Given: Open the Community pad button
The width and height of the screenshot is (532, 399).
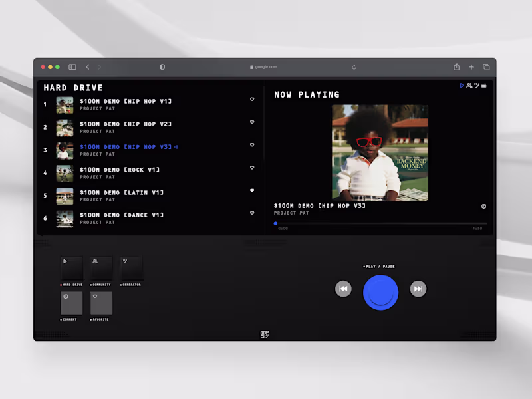Looking at the screenshot, I should pos(102,268).
